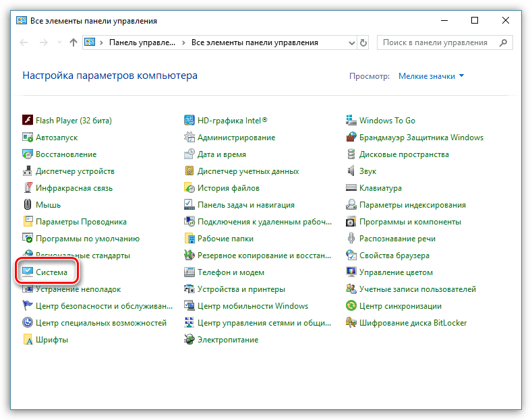532x420 pixels.
Task: Open the Инфракрасная связь icon
Action: tap(28, 187)
